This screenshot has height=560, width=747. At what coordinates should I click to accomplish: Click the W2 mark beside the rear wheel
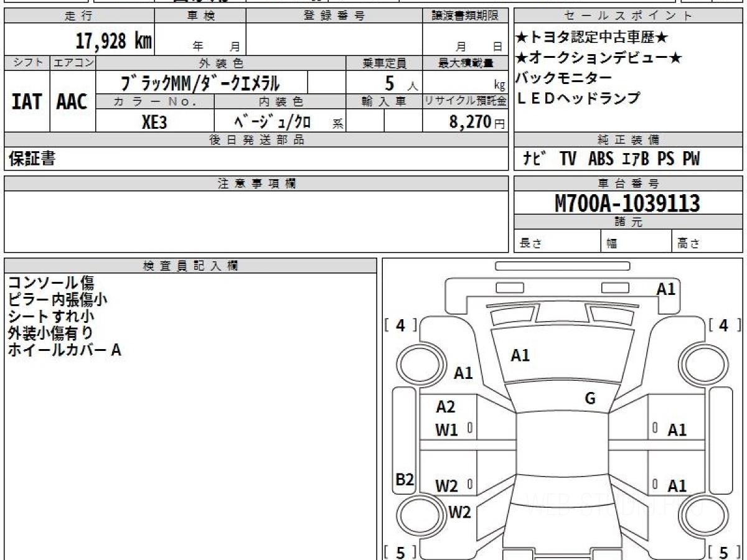click(459, 512)
